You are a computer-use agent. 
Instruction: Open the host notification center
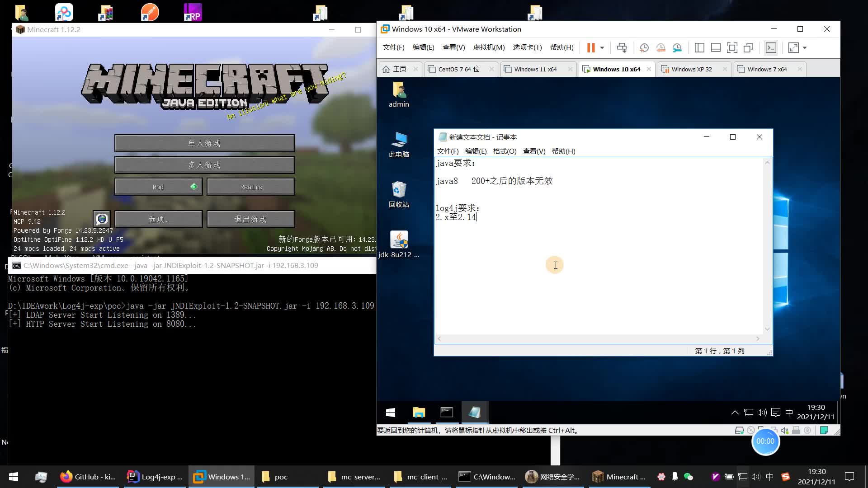tap(849, 477)
